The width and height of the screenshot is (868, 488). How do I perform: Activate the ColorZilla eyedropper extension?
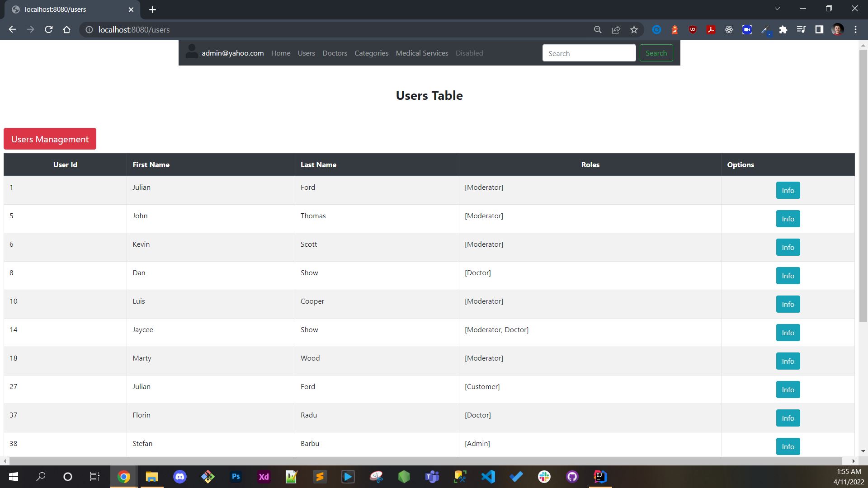click(x=765, y=30)
